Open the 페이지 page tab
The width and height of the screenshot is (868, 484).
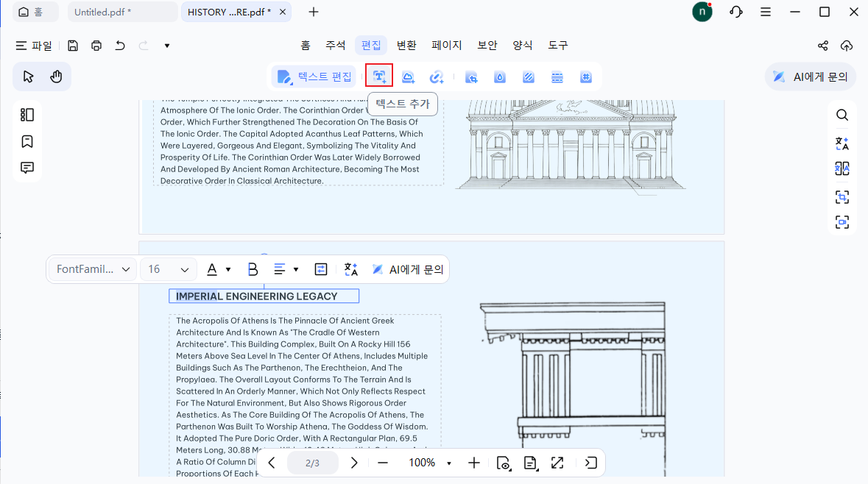pos(447,46)
